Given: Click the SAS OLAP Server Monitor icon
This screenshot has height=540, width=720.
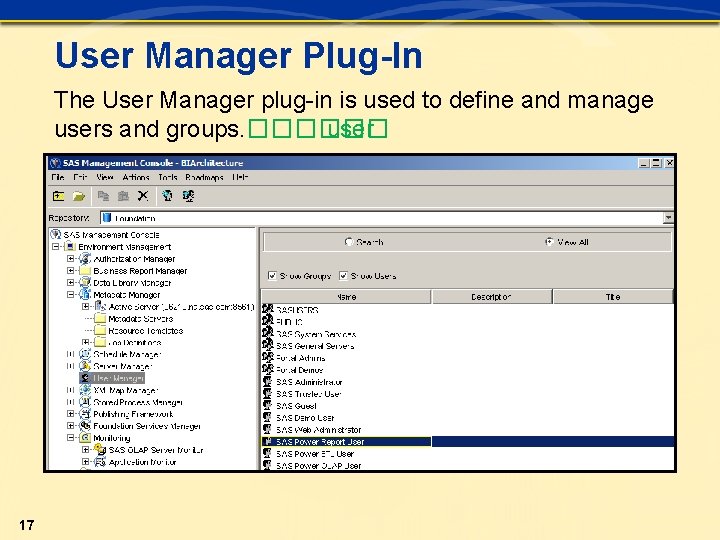Looking at the screenshot, I should point(100,450).
